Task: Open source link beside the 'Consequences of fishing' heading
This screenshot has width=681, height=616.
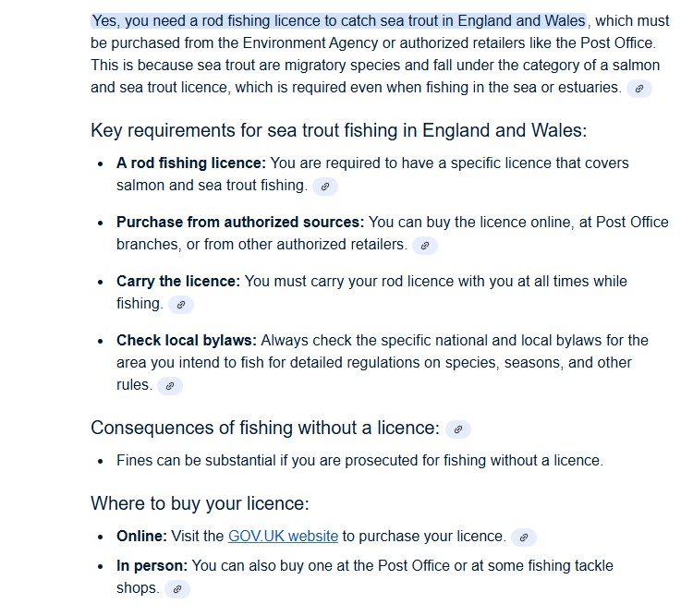Action: [458, 429]
